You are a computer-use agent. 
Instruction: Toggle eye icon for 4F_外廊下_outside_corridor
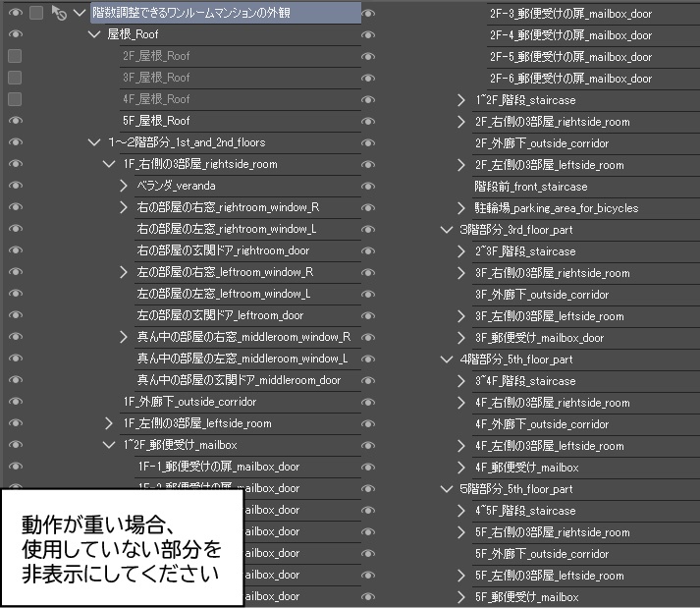[368, 424]
